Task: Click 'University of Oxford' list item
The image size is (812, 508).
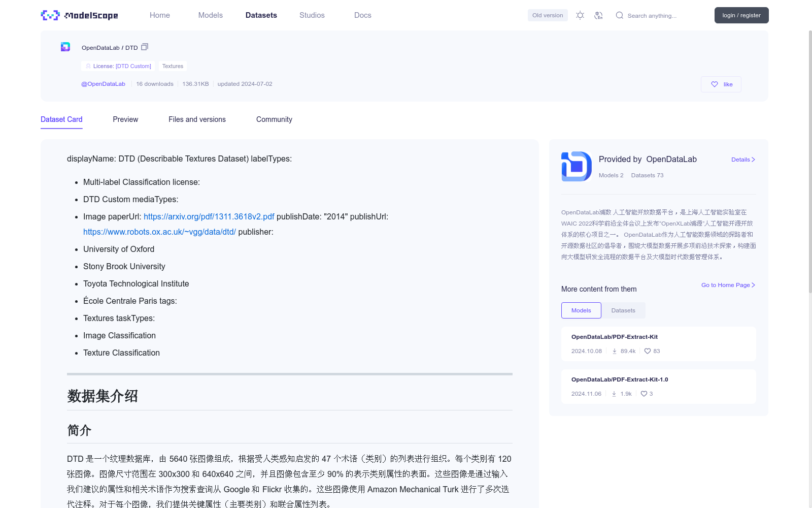Action: 119,249
